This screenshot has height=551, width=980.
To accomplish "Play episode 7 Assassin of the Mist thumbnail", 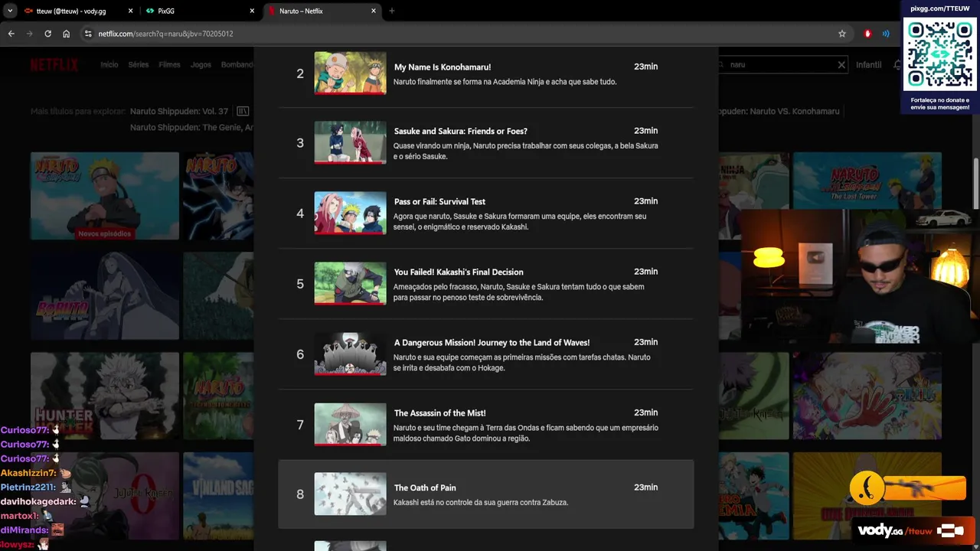I will pos(350,424).
